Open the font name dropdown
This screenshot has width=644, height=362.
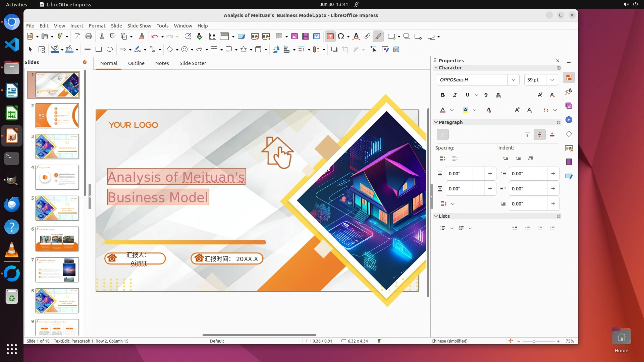click(x=513, y=80)
